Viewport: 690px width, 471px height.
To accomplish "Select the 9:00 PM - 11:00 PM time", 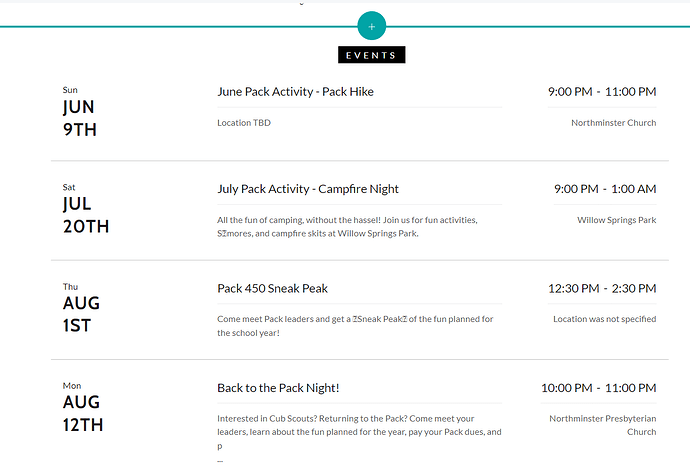I will pos(602,92).
